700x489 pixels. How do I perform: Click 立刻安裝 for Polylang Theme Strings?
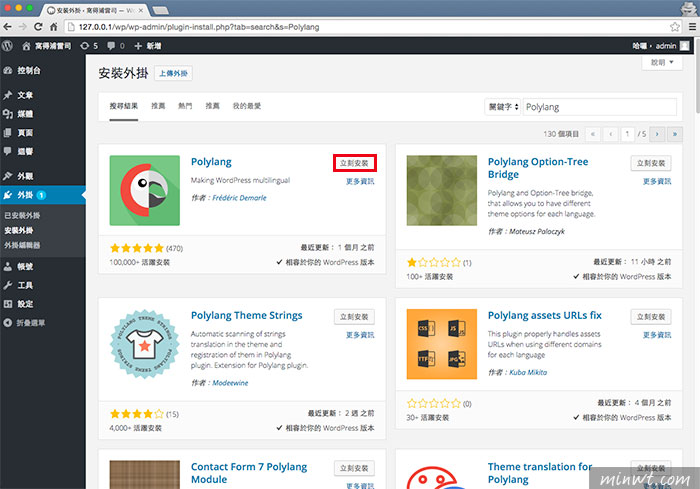pos(354,317)
